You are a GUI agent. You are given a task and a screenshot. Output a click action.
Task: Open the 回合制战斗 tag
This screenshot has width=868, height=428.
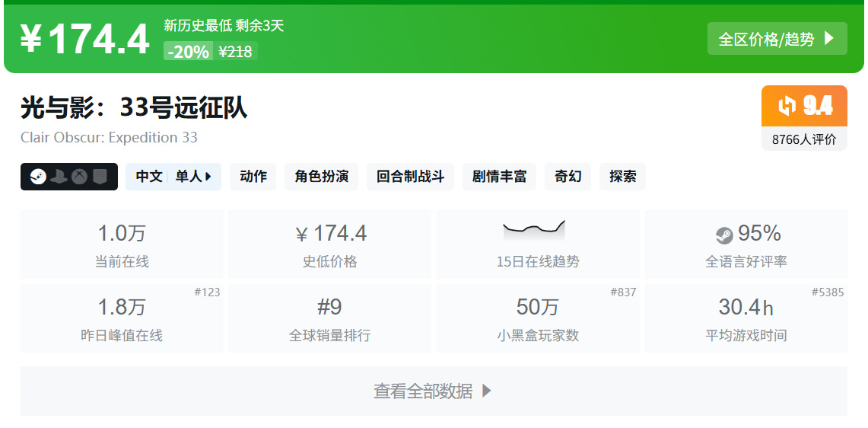coord(410,177)
